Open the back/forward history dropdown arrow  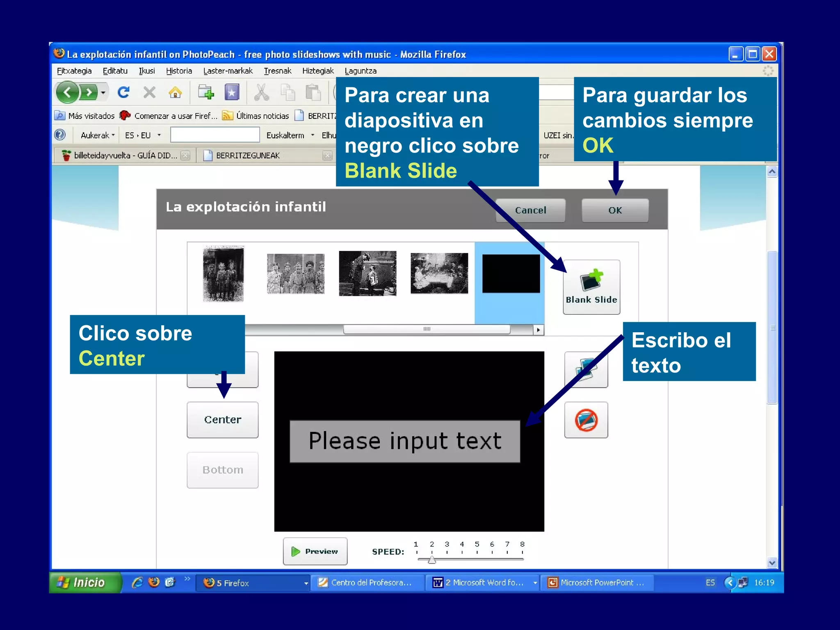point(103,93)
